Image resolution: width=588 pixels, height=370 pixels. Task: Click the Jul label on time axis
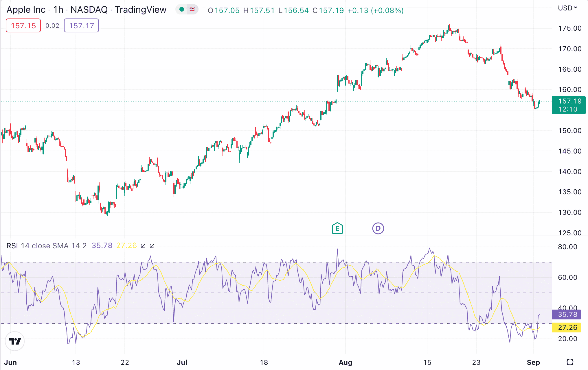click(x=182, y=362)
